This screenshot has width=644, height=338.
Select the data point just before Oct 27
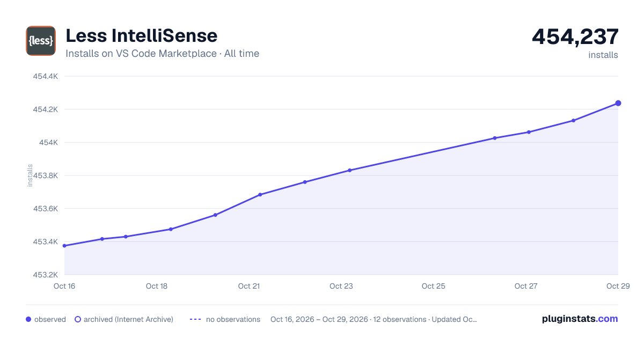click(x=495, y=138)
